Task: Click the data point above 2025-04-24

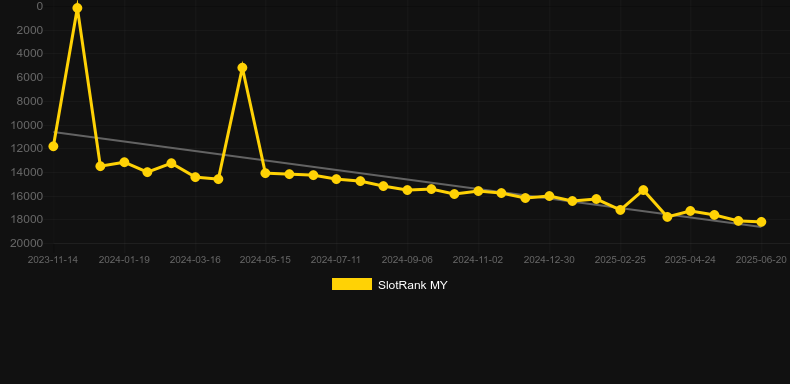Action: pyautogui.click(x=690, y=211)
